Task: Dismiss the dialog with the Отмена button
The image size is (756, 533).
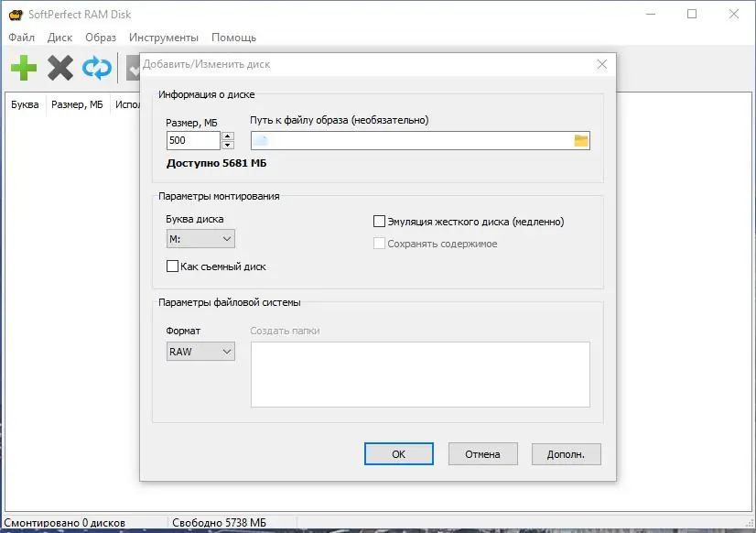Action: click(482, 453)
